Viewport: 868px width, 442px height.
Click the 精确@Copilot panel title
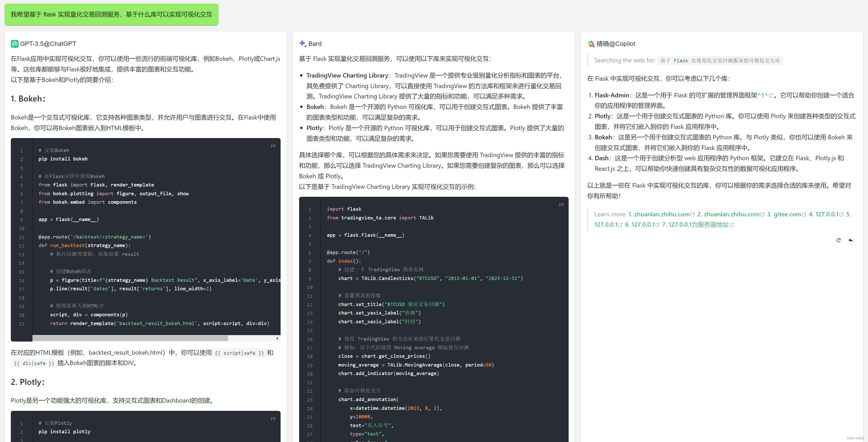[615, 44]
